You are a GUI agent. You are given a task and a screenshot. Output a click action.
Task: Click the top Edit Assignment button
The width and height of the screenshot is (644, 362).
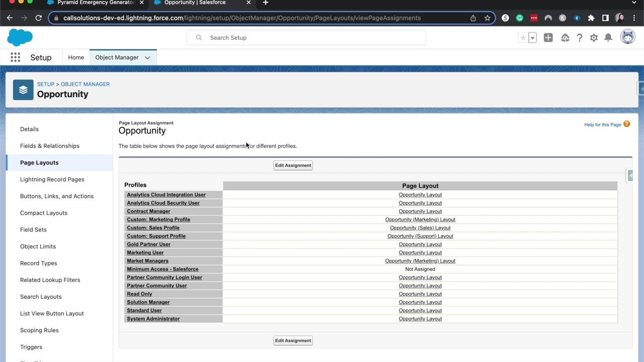click(293, 165)
